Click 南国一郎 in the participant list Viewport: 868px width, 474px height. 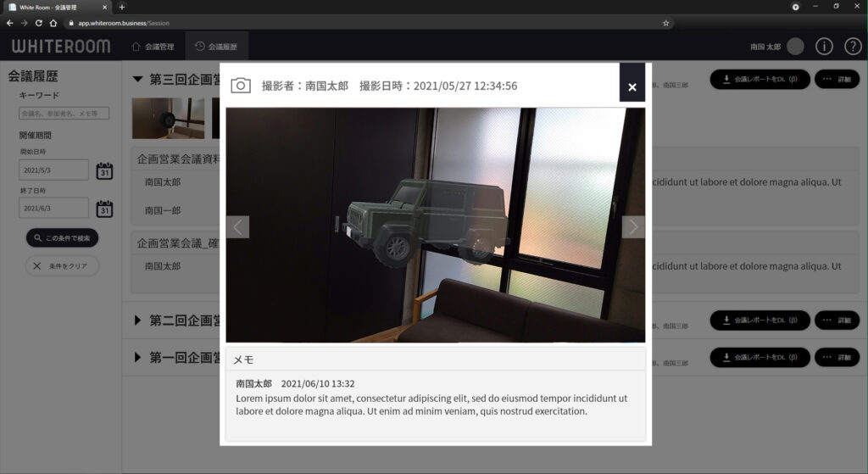(x=163, y=210)
